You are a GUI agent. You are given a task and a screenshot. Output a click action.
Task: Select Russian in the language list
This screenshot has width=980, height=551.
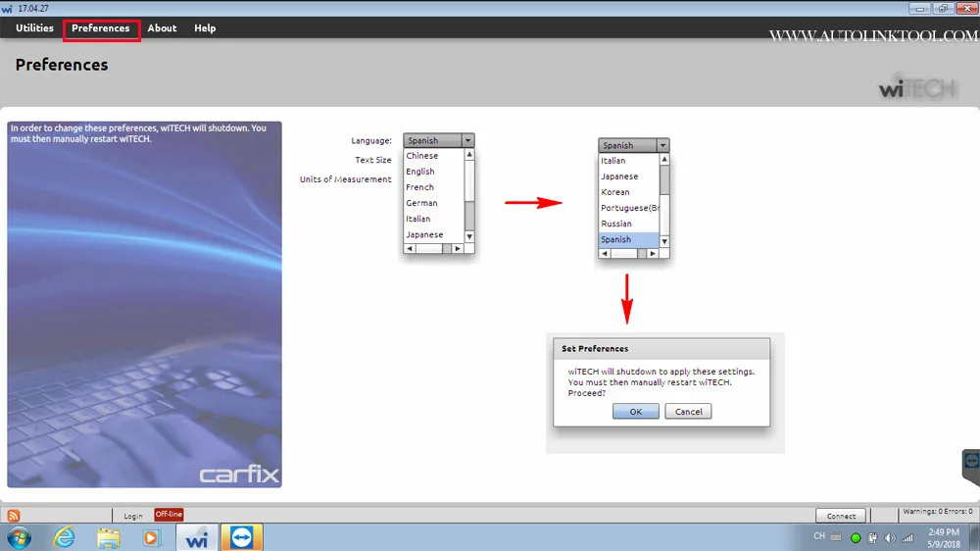(616, 224)
